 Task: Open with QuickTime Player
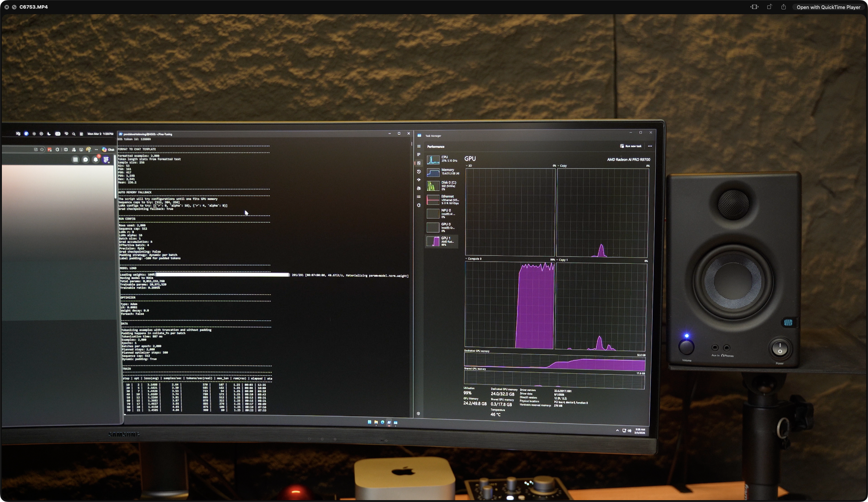[x=829, y=7]
